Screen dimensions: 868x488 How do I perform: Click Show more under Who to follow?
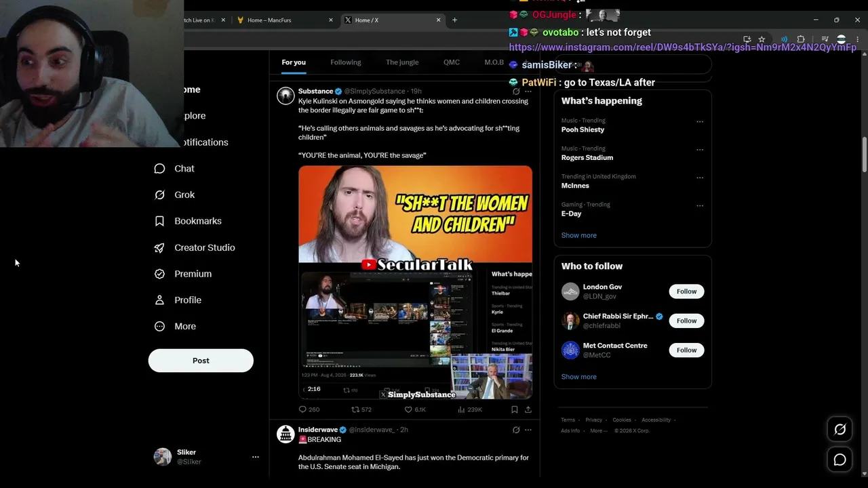[x=579, y=377]
